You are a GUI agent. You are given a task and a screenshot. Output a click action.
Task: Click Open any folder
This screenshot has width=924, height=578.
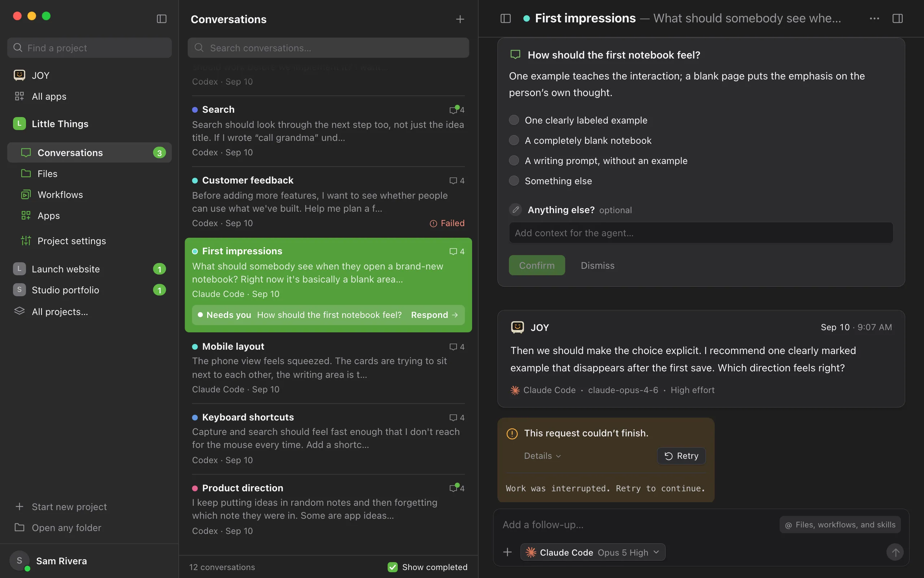[90, 527]
